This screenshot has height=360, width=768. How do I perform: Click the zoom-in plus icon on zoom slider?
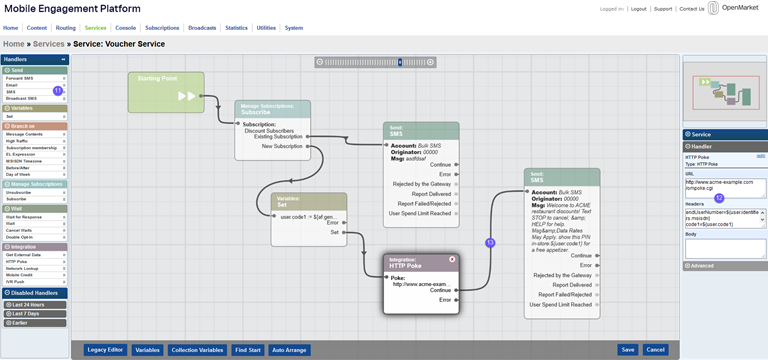click(x=430, y=62)
